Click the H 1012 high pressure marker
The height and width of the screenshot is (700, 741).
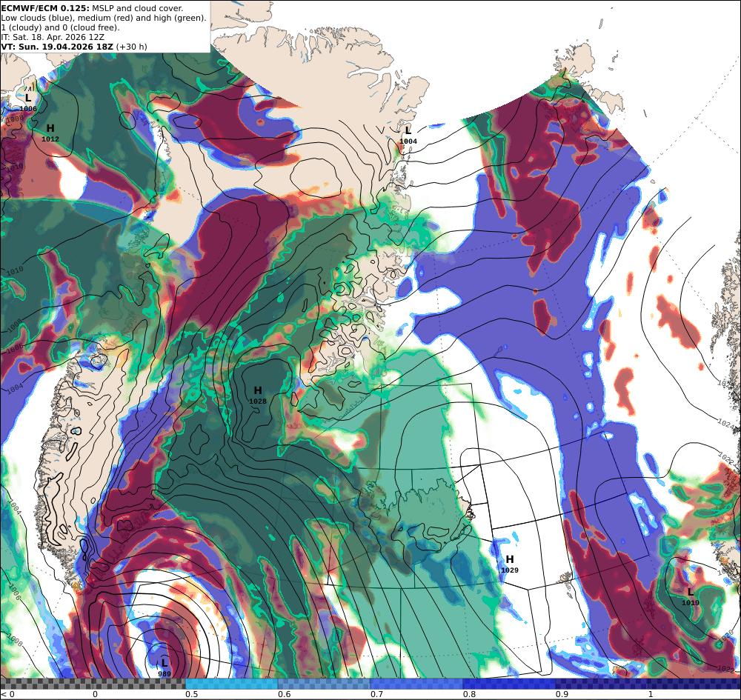point(50,133)
